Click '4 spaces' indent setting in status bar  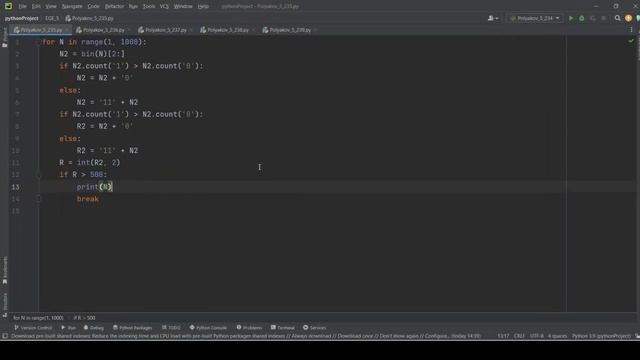[x=557, y=336]
